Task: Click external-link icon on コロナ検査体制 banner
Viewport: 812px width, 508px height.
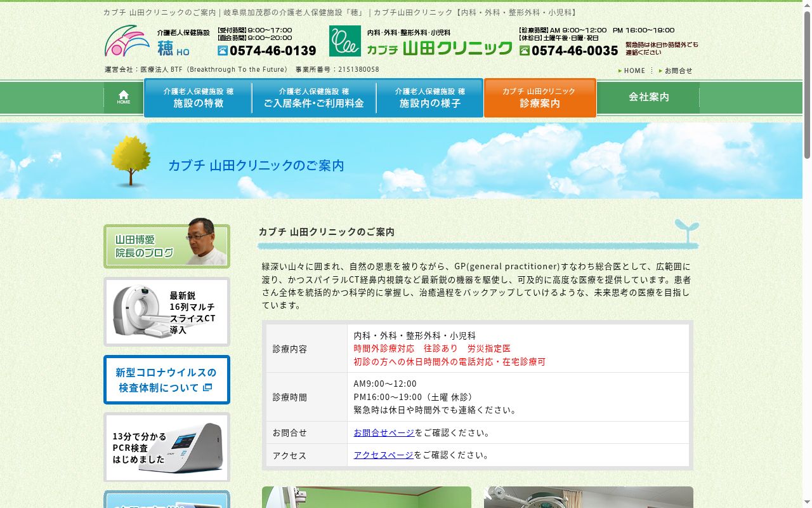Action: click(207, 387)
